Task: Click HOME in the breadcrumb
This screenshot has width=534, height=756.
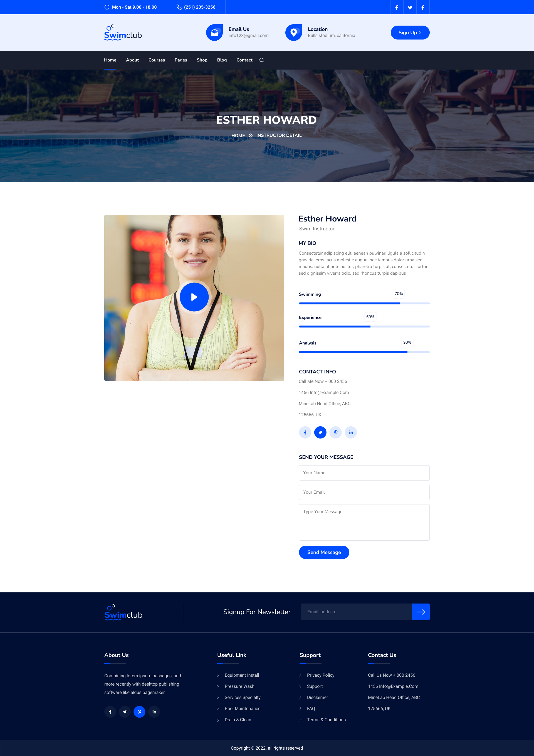Action: click(238, 136)
